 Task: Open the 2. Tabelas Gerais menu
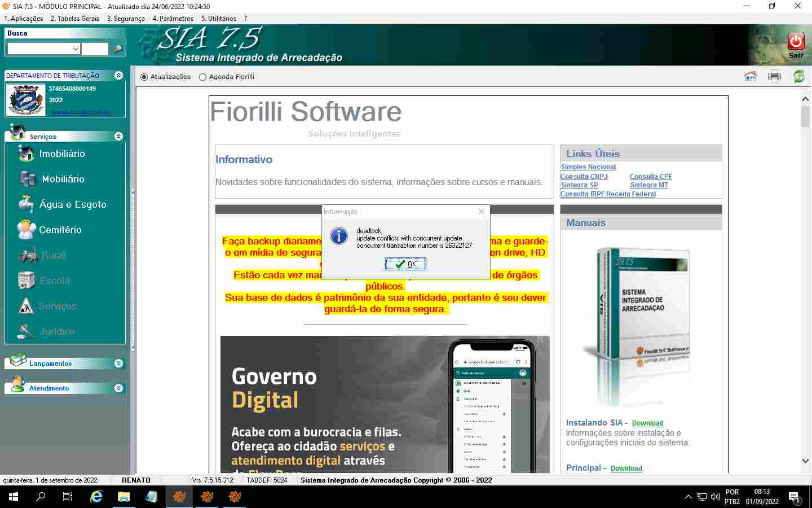74,19
